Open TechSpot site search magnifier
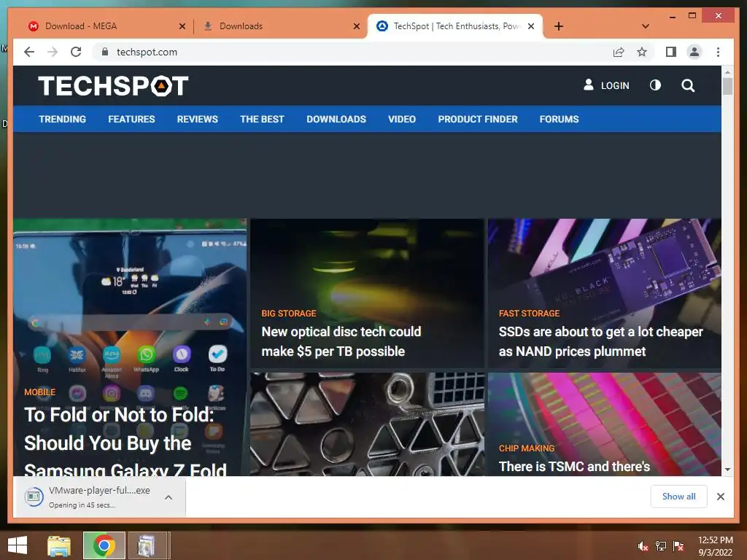Viewport: 747px width, 560px height. [688, 86]
